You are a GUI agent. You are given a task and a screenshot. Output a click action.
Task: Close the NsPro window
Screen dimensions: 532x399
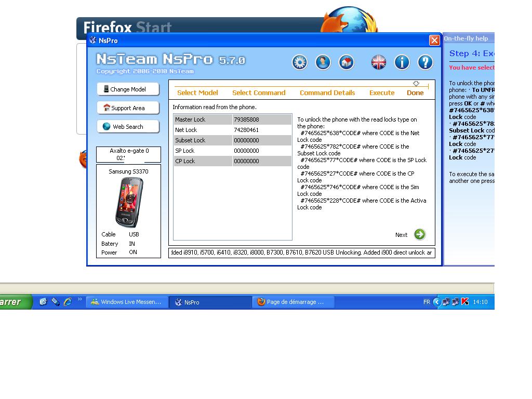(434, 41)
